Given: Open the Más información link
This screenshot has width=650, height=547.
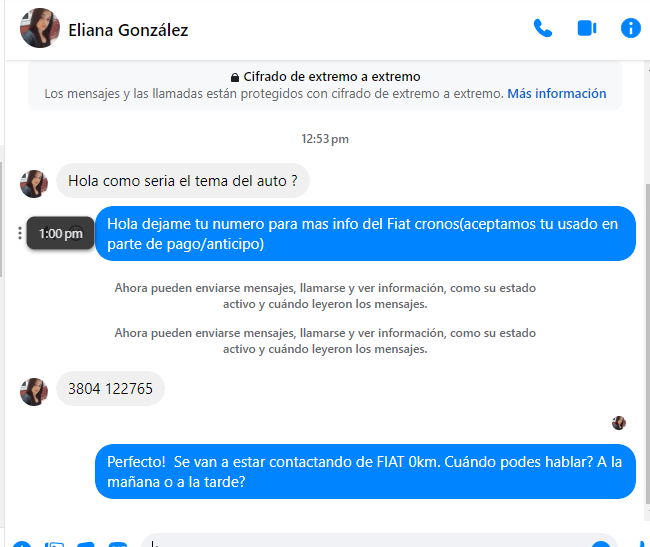Looking at the screenshot, I should [557, 94].
